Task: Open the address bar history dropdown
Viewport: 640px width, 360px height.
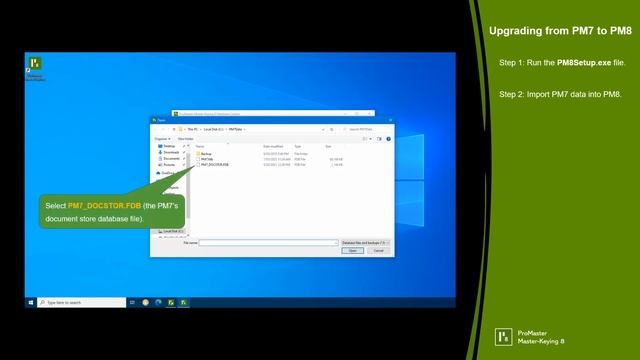Action: 323,129
